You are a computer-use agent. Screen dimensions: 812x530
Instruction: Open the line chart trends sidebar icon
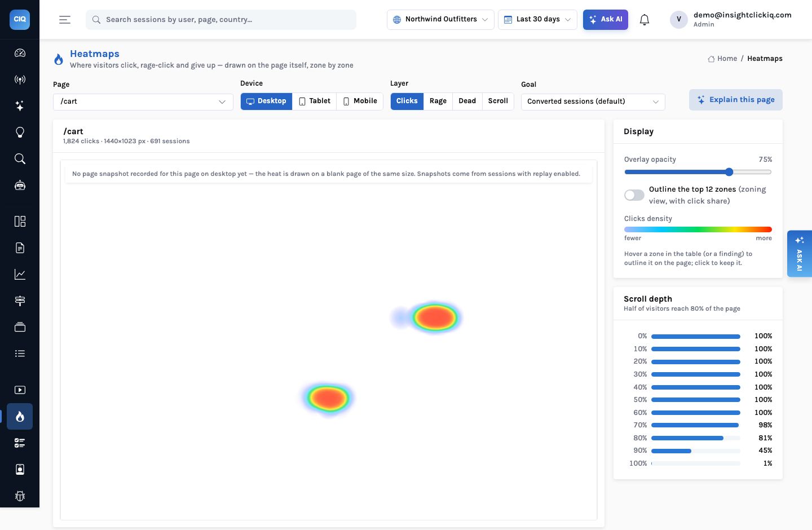20,274
